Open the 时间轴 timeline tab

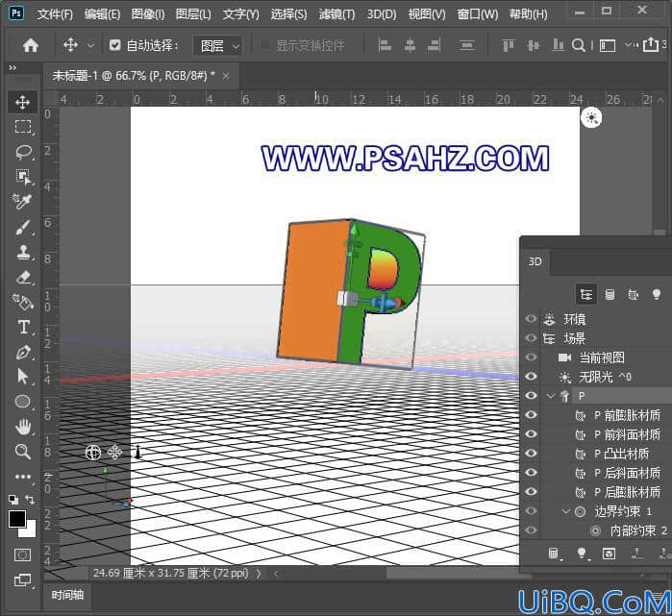[x=67, y=595]
